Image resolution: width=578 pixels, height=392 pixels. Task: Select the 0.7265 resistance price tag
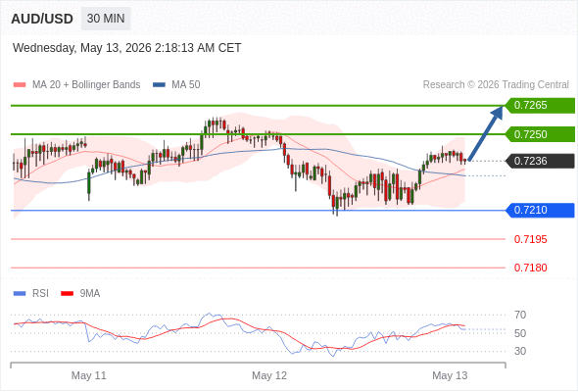[x=540, y=106]
